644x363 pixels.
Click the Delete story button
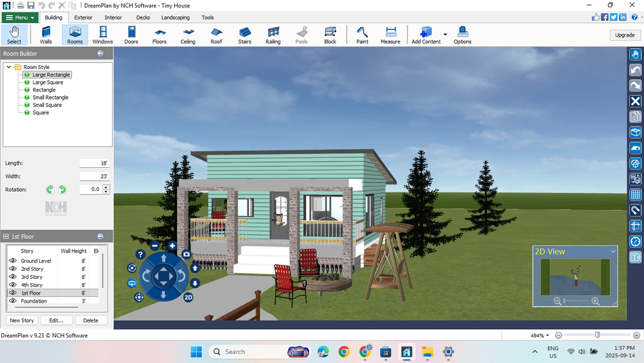(91, 320)
